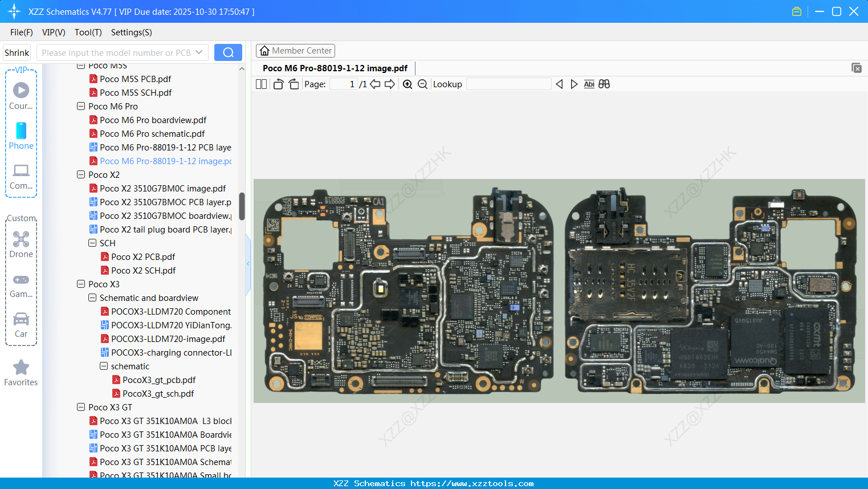This screenshot has height=489, width=868.
Task: Find next lookup result
Action: 574,84
